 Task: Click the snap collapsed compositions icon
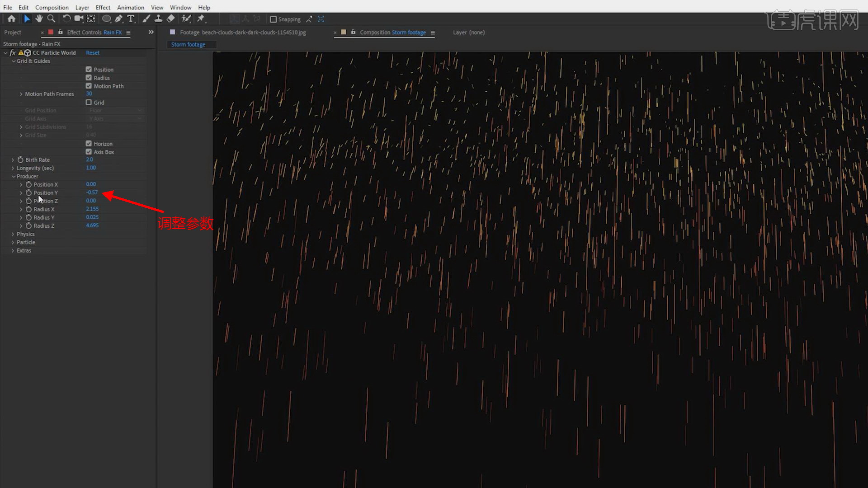tap(321, 19)
